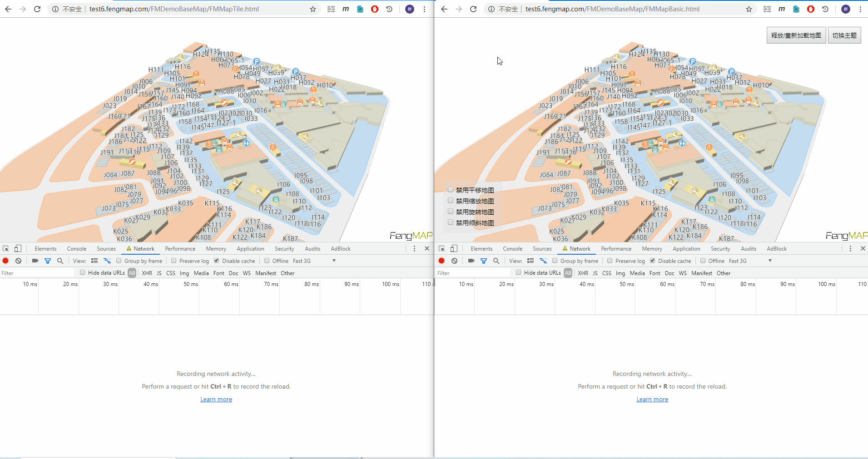Toggle device toolbar in left DevTools
The height and width of the screenshot is (459, 868).
(x=18, y=248)
